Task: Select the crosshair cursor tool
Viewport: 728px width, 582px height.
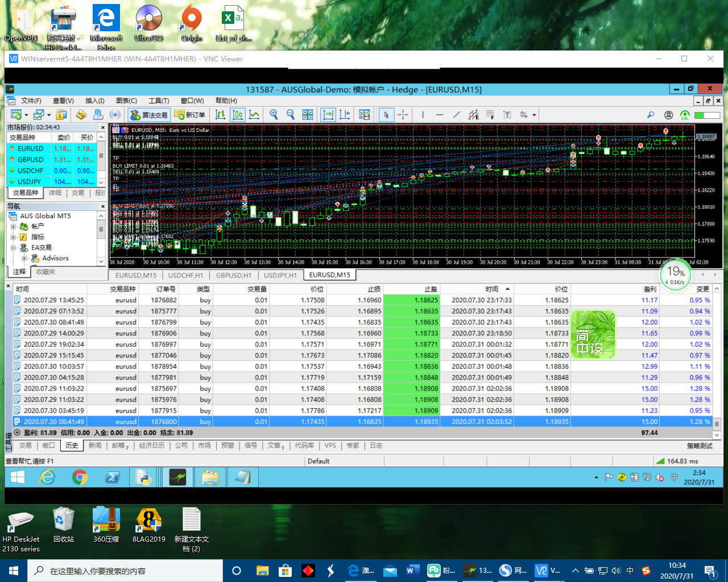Action: pos(403,115)
